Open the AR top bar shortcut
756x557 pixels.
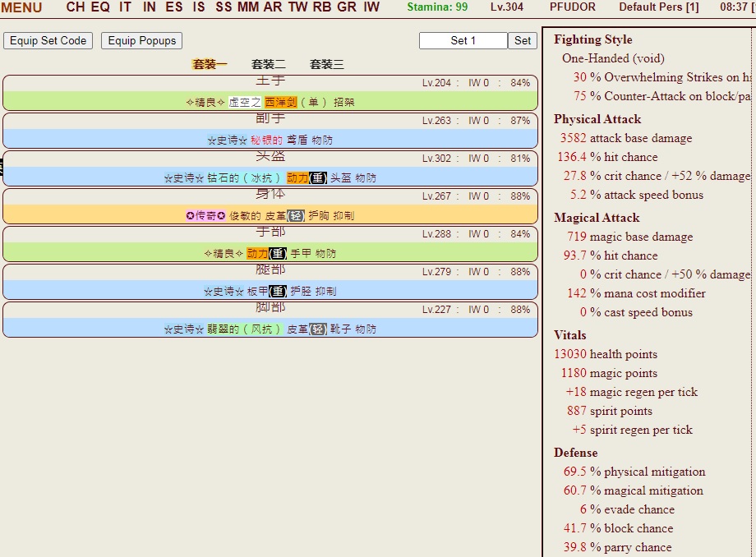click(273, 7)
